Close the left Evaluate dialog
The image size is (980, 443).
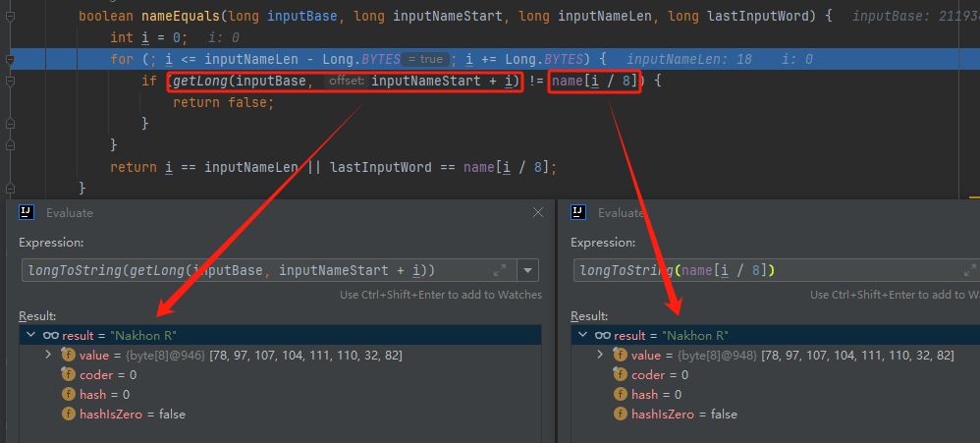[537, 212]
